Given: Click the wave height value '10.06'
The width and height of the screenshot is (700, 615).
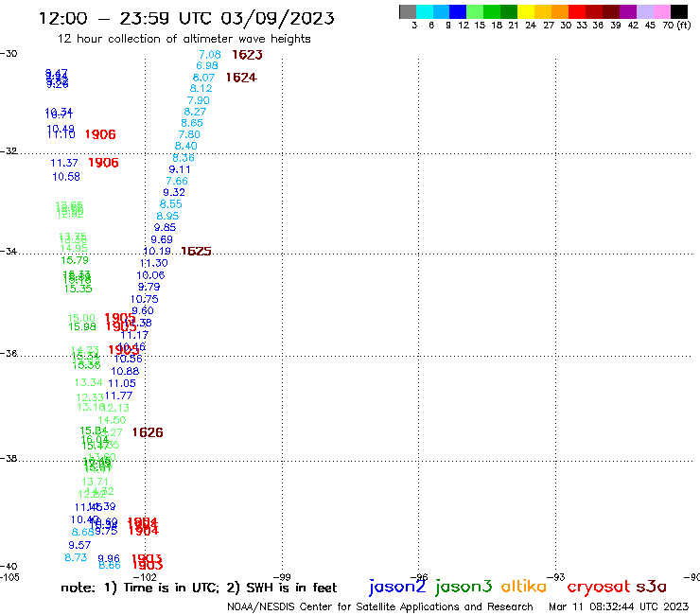Looking at the screenshot, I should coord(150,275).
